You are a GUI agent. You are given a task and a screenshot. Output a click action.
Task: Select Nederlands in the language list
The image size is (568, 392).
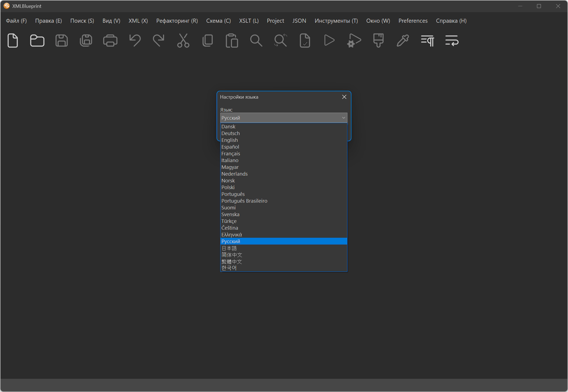pyautogui.click(x=284, y=174)
